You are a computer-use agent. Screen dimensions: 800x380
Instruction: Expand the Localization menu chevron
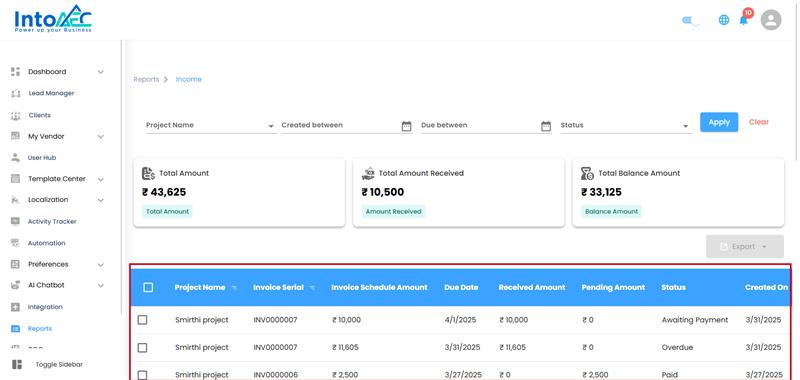101,200
